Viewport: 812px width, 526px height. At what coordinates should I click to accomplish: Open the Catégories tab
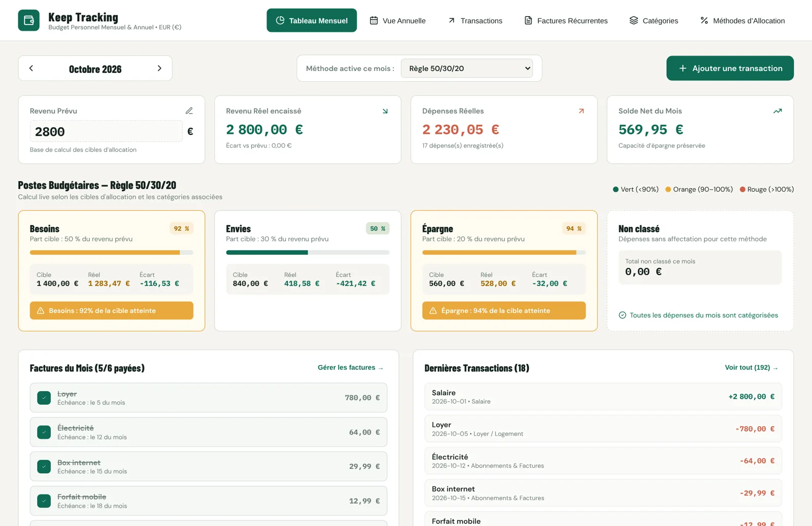click(x=654, y=20)
